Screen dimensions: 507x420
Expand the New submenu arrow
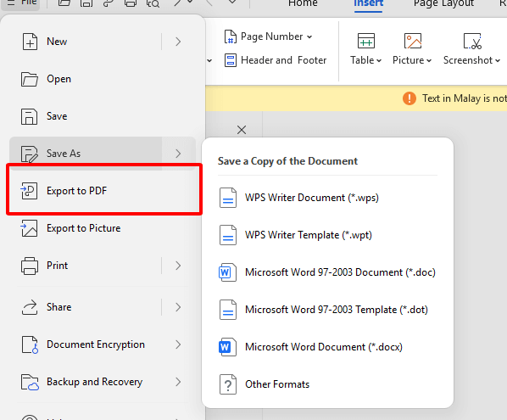pyautogui.click(x=178, y=42)
